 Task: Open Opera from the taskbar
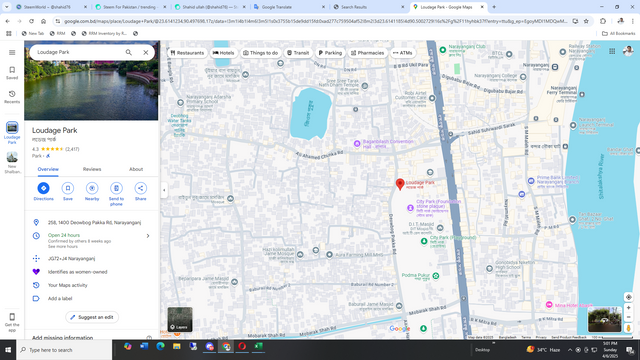coord(242,347)
